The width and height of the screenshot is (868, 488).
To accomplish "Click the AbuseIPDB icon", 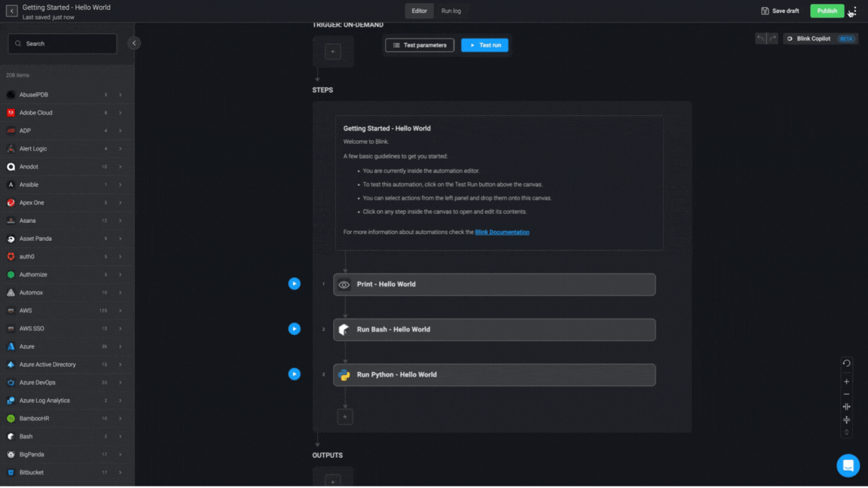I will (11, 95).
